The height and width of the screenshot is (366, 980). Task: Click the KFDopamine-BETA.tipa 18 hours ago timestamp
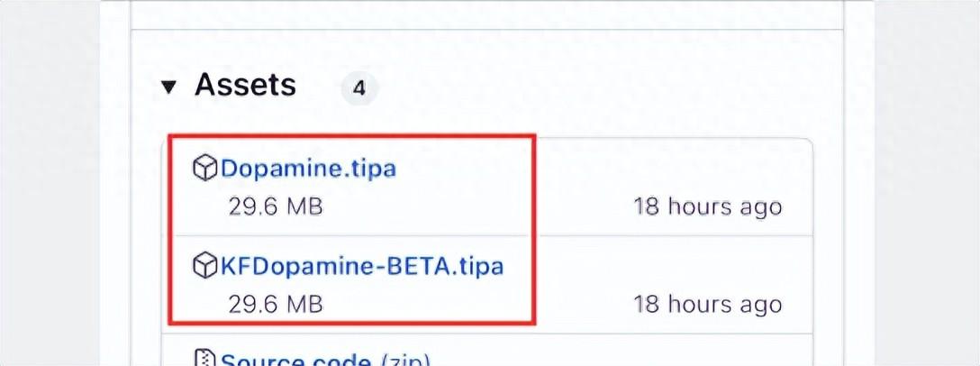coord(707,304)
